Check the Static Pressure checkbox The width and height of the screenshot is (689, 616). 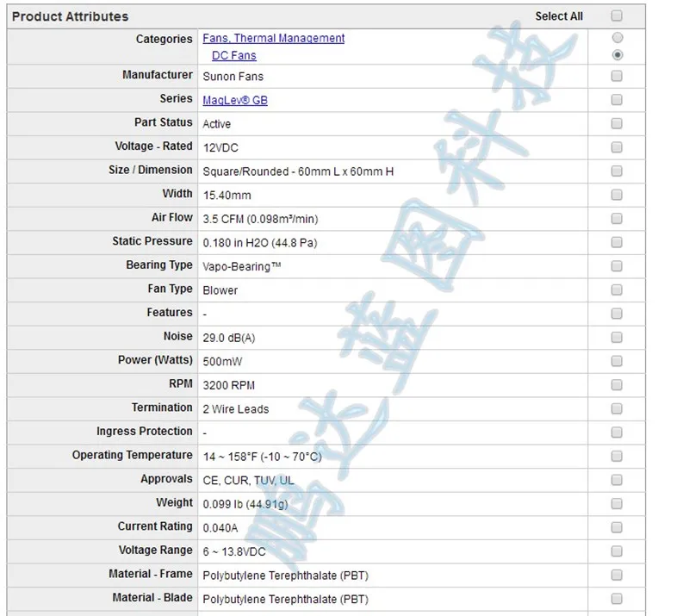(x=617, y=242)
